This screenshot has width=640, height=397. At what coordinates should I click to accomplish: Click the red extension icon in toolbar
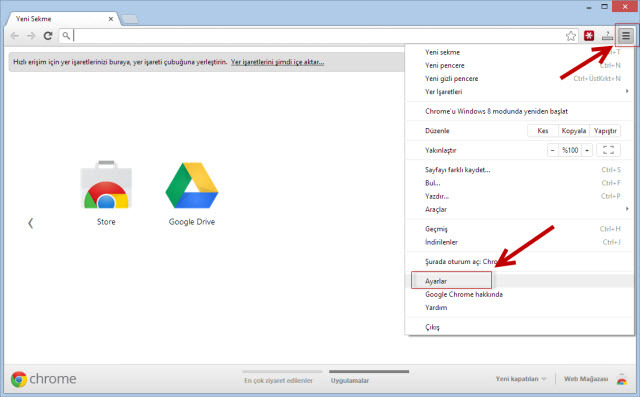[x=589, y=36]
